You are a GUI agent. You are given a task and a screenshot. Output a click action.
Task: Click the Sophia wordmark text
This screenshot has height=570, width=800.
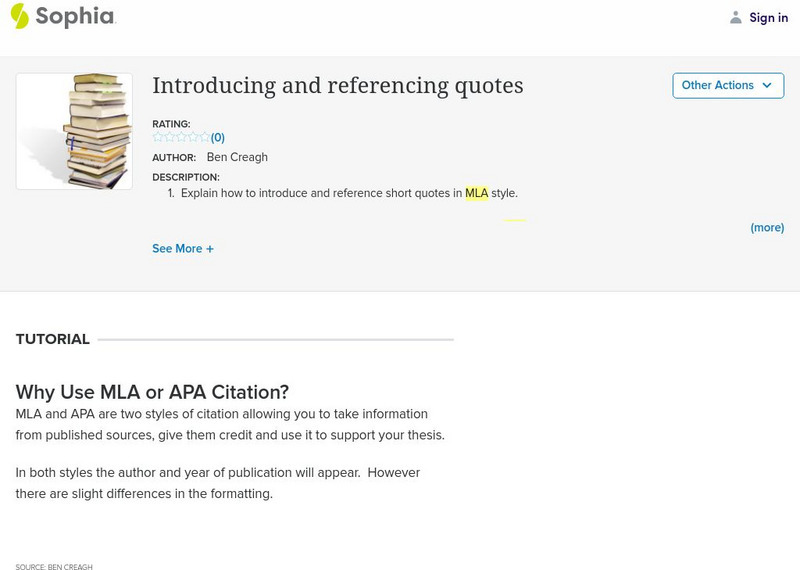click(75, 16)
